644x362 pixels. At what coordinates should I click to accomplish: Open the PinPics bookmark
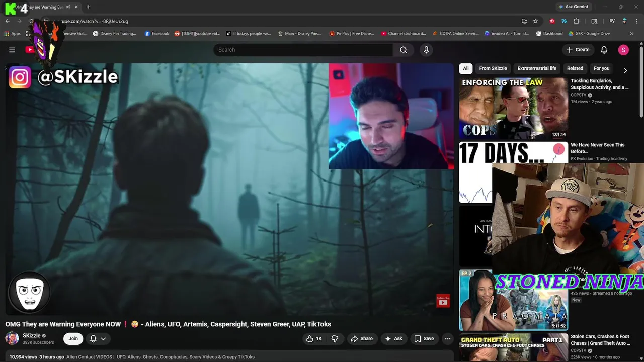pyautogui.click(x=352, y=34)
